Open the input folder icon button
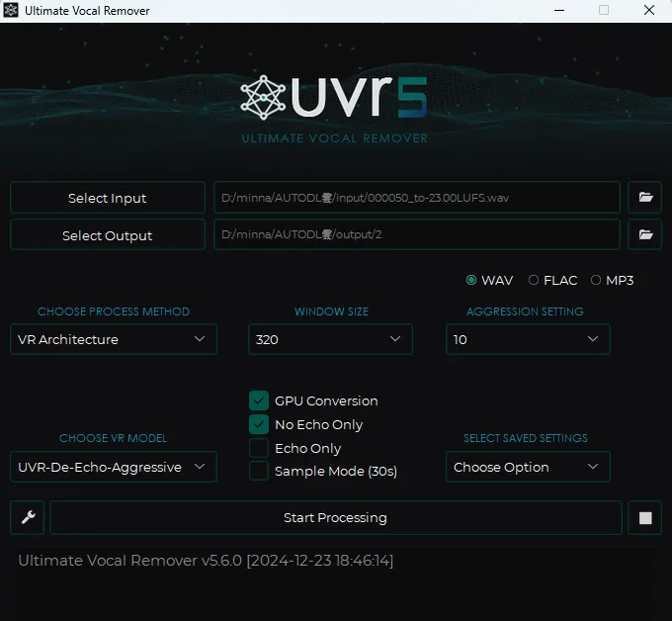 [x=645, y=198]
